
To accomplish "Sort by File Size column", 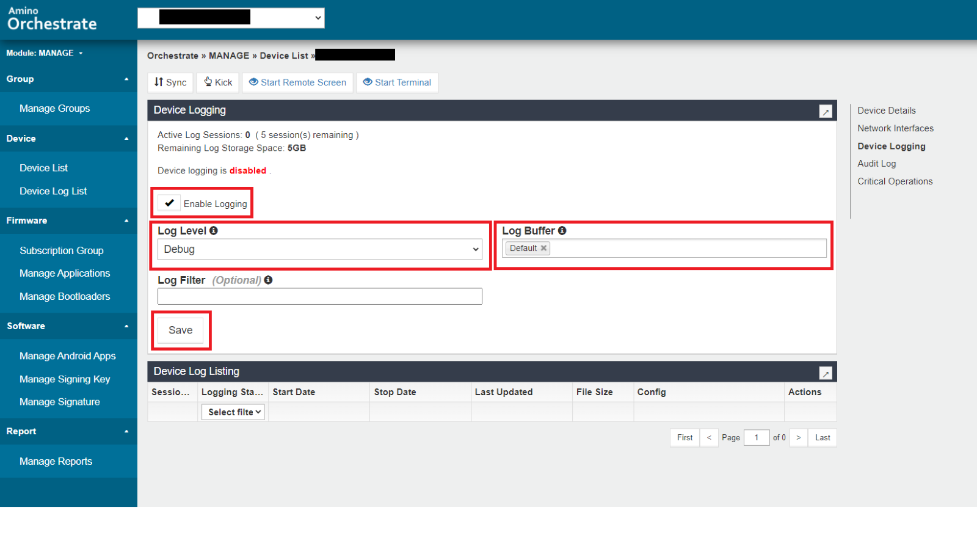I will coord(594,392).
